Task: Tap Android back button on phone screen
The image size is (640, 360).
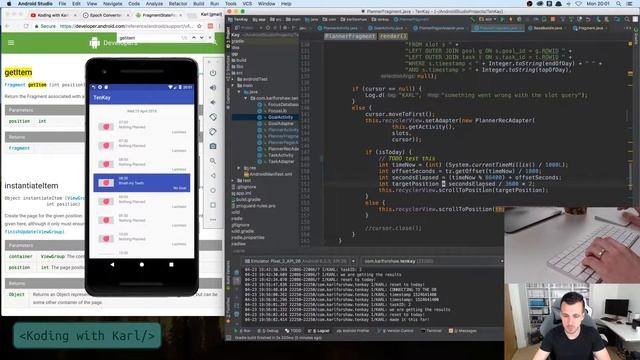Action: [112, 264]
